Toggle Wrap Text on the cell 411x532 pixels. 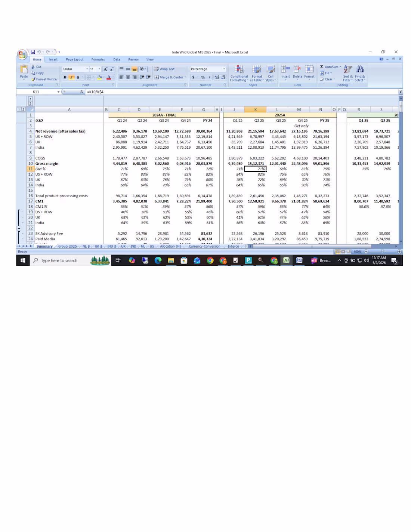click(x=164, y=69)
